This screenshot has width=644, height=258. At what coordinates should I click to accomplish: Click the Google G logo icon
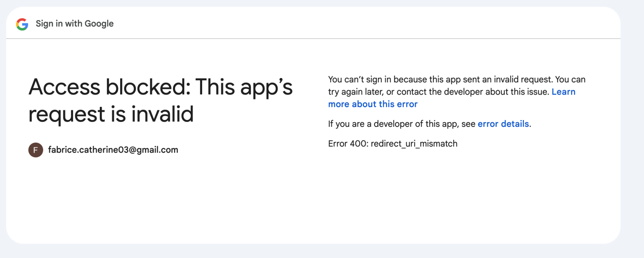[22, 24]
